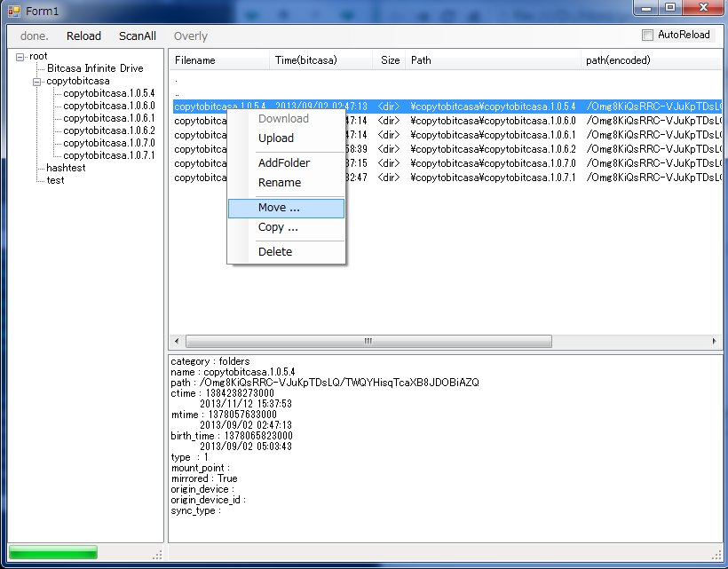Maximize the Form1 window

[670, 9]
